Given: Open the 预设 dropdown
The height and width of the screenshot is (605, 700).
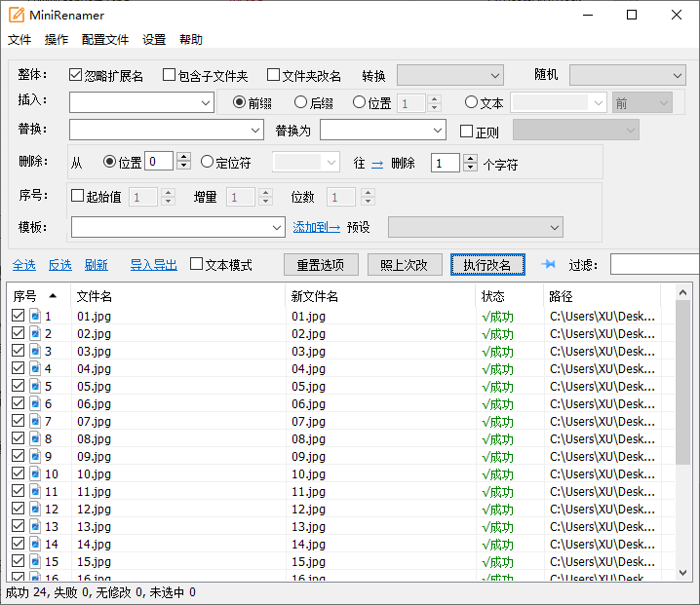Looking at the screenshot, I should (476, 227).
